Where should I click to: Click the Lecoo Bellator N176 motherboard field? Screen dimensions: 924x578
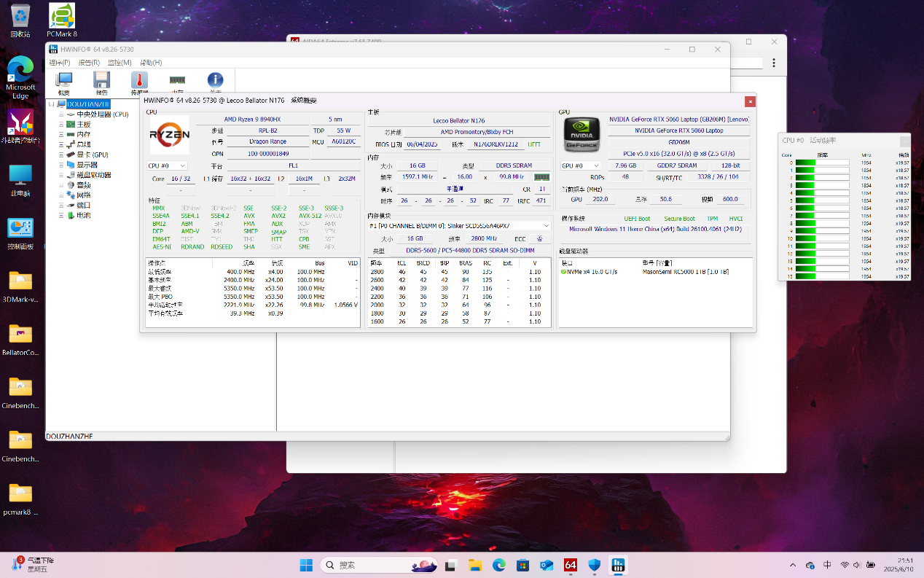pyautogui.click(x=459, y=120)
